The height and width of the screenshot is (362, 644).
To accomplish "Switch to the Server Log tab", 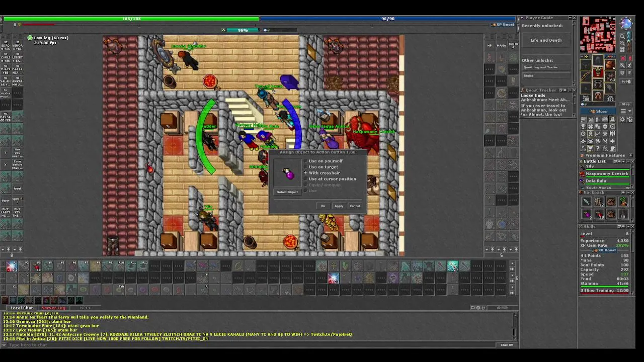I will [53, 308].
